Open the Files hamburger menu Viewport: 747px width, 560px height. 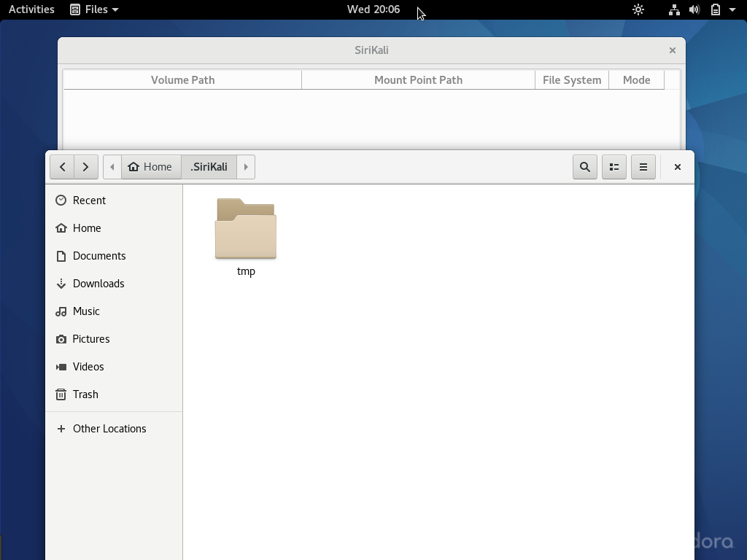643,167
